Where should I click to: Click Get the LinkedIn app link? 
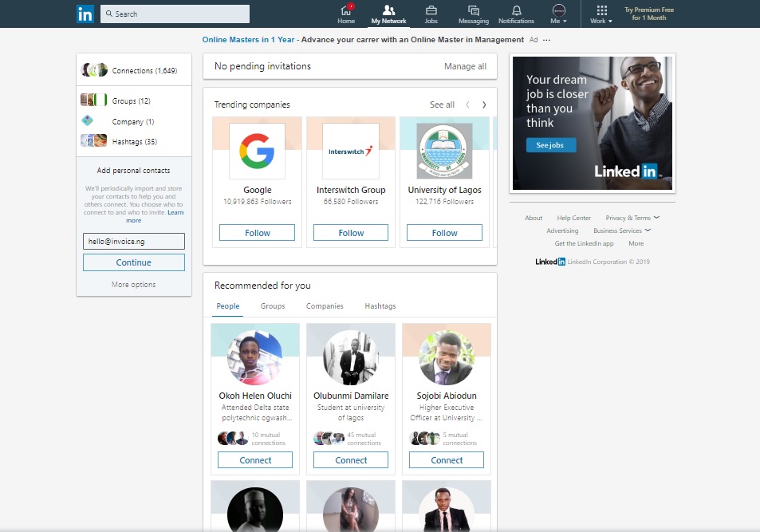(x=584, y=243)
